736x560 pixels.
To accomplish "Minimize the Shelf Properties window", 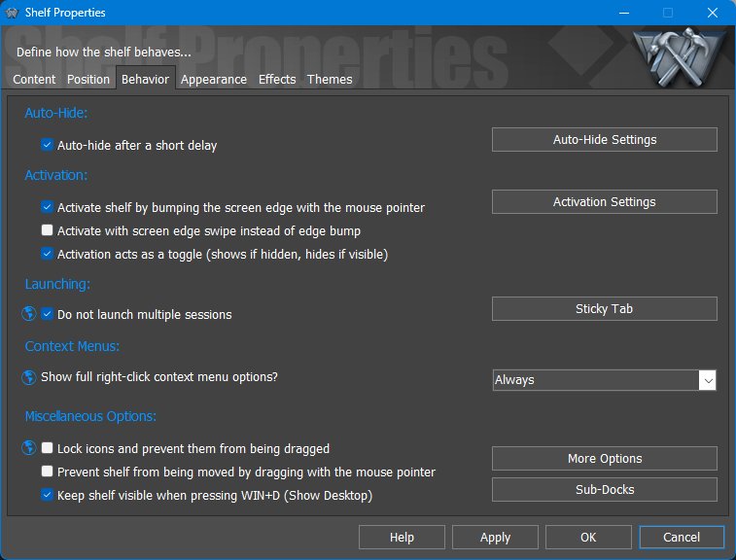I will point(624,13).
